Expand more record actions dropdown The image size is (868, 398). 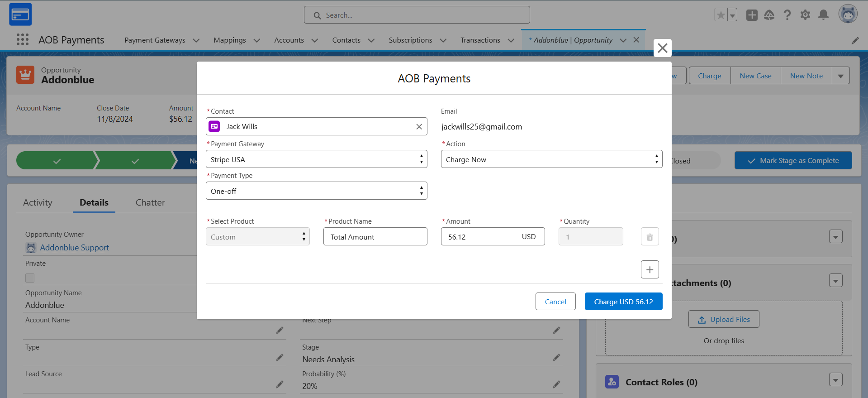840,76
